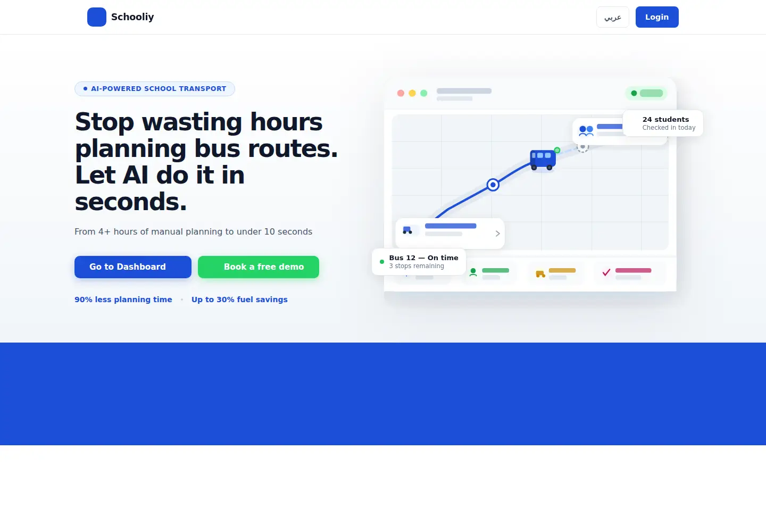Click 'Up to 30% fuel savings' text
Screen dimensions: 766x532
(x=239, y=300)
